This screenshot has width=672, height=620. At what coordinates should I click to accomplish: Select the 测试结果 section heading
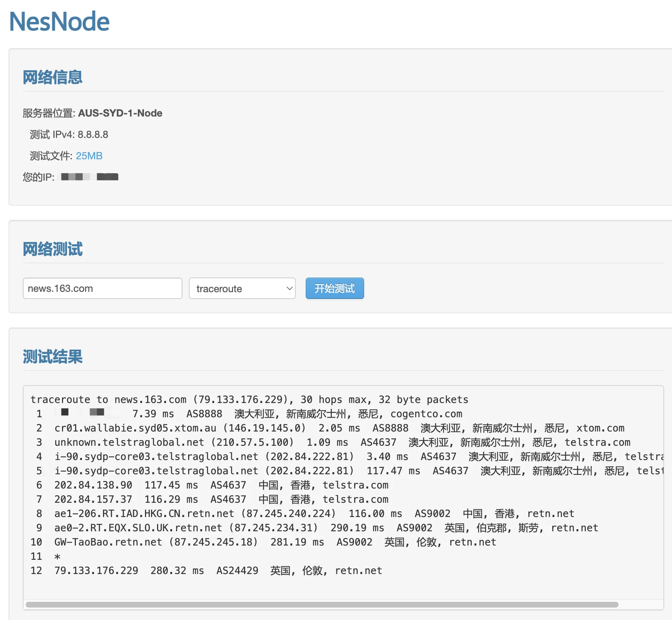click(x=53, y=357)
